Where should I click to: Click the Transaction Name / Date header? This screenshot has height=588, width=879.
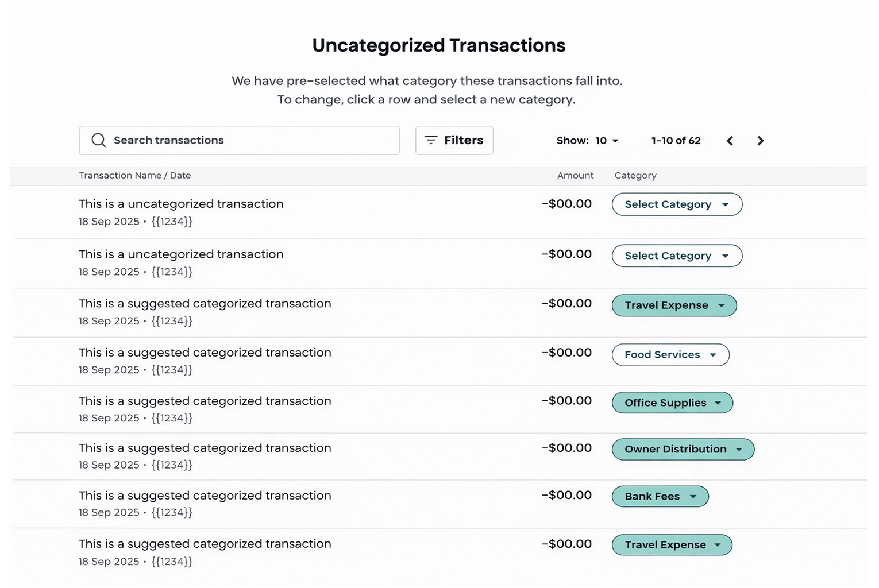pyautogui.click(x=134, y=176)
